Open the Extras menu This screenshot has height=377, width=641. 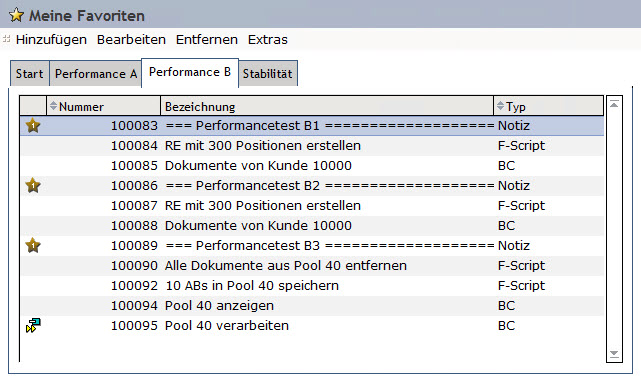point(268,40)
